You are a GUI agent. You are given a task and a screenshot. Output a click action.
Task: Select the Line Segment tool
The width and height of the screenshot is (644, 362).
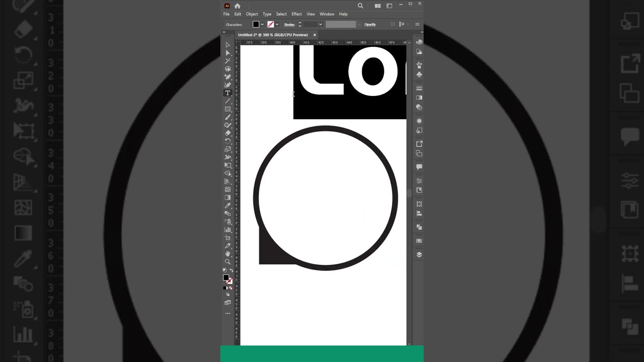pos(228,101)
